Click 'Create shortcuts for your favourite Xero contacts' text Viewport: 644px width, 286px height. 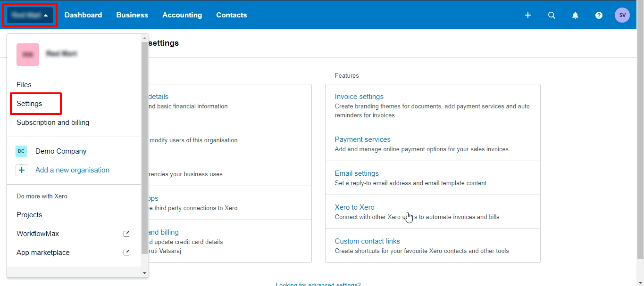422,251
